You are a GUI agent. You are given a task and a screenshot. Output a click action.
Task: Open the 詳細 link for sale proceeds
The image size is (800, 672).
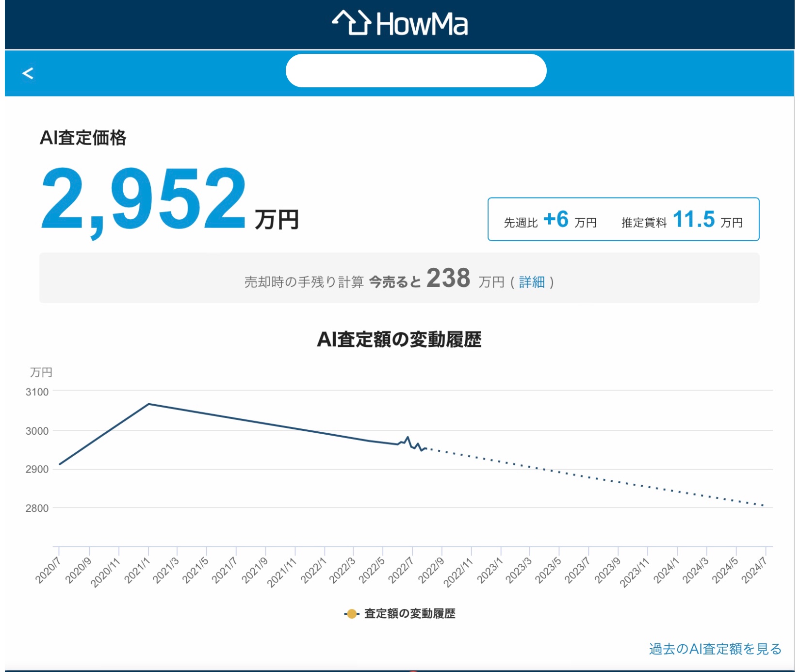coord(532,282)
